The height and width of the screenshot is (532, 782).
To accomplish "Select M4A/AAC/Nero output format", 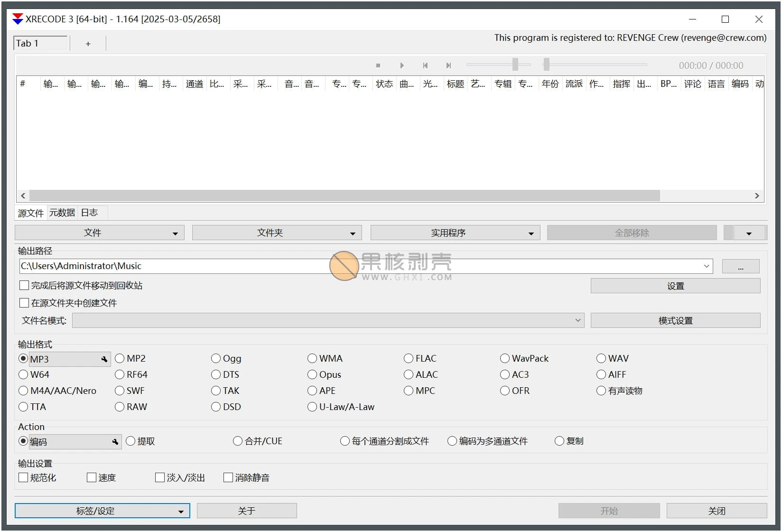I will (57, 391).
